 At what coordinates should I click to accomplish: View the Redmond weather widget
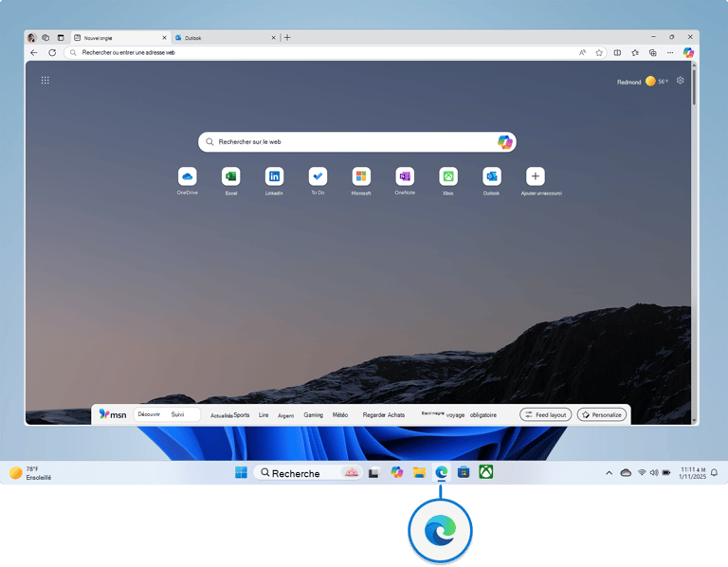click(643, 82)
